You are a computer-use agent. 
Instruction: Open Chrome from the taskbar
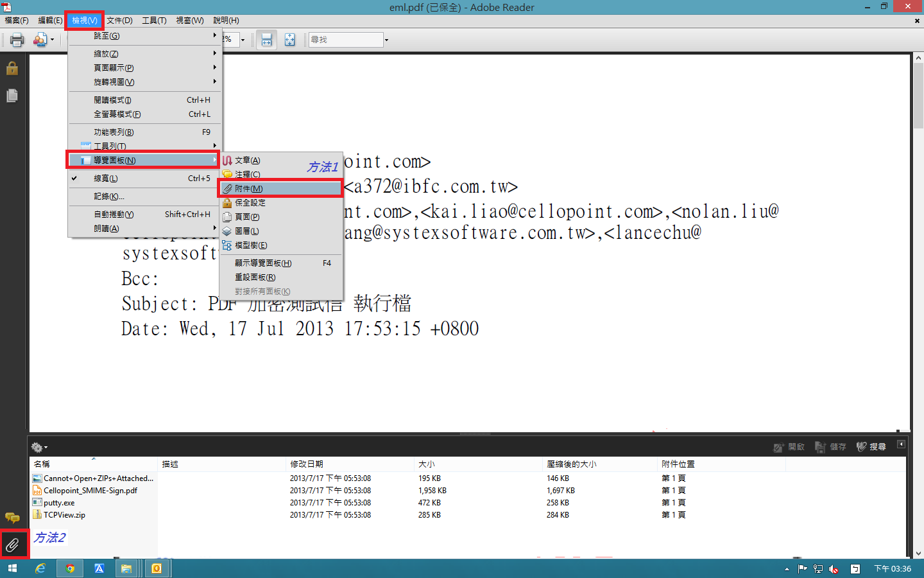[x=70, y=568]
